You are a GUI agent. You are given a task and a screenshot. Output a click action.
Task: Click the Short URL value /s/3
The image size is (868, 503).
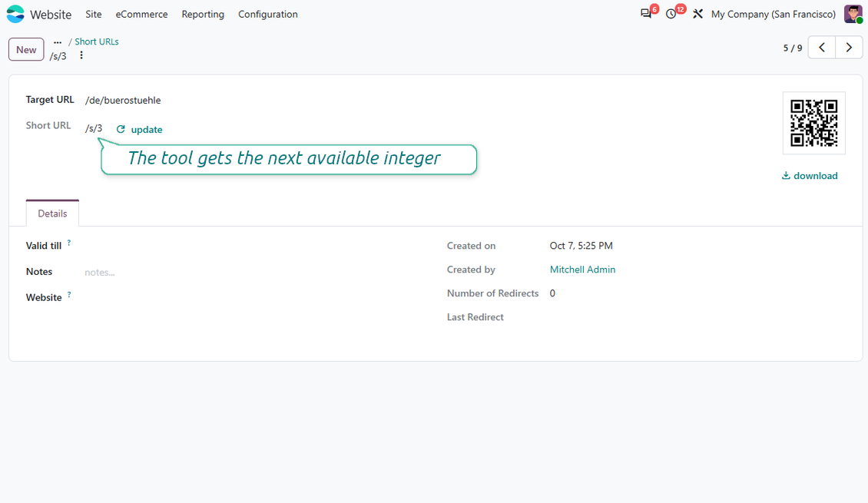pos(94,129)
